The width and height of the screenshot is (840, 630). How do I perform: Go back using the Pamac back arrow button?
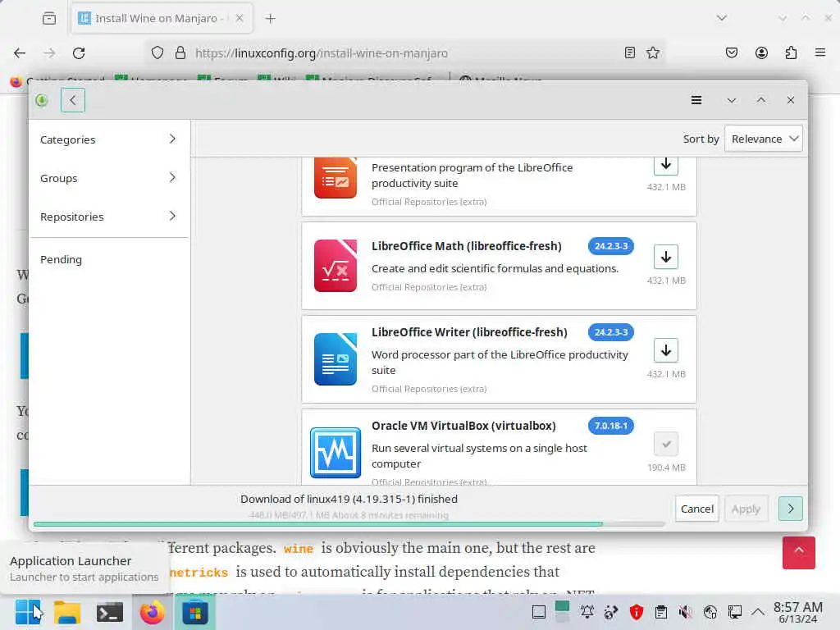click(73, 100)
